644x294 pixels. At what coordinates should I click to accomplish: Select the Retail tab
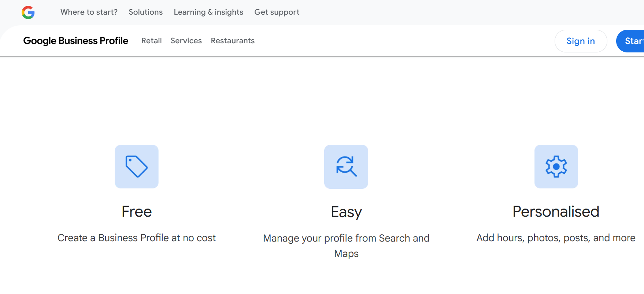(x=151, y=41)
